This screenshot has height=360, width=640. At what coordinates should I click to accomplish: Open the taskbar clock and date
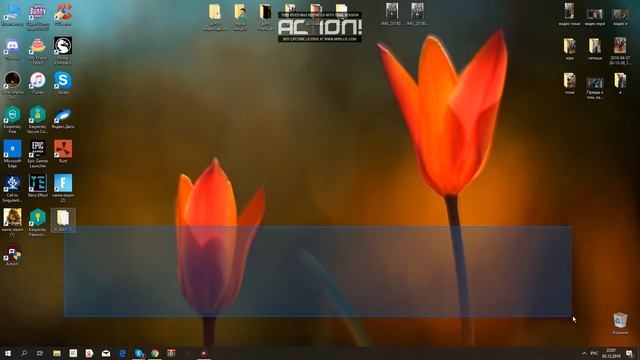611,353
